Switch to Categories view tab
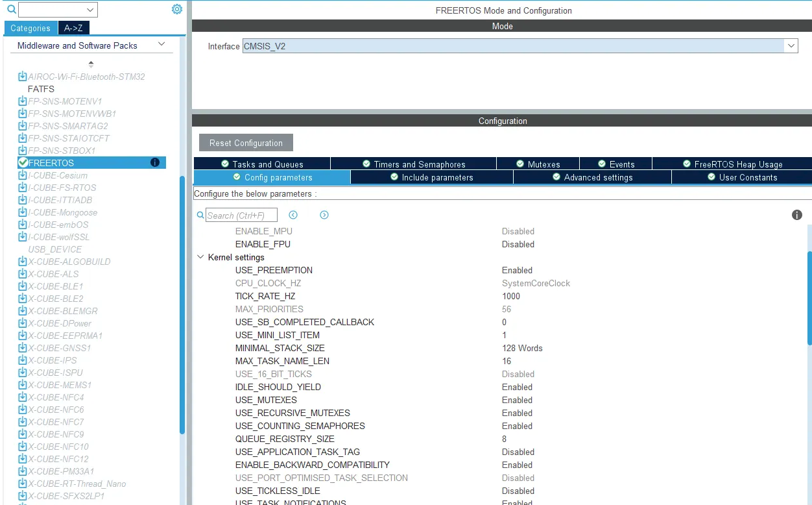Viewport: 812px width, 505px height. [x=30, y=28]
